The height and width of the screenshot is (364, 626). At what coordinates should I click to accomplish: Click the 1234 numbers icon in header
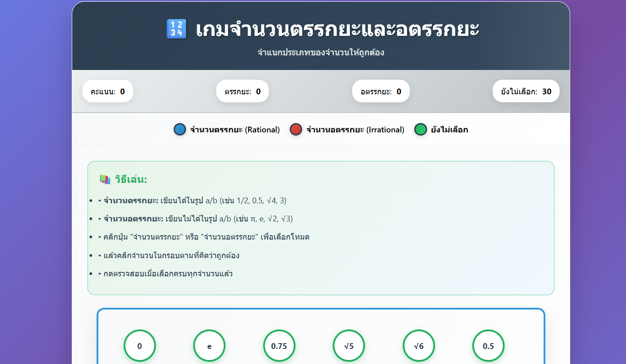(176, 29)
